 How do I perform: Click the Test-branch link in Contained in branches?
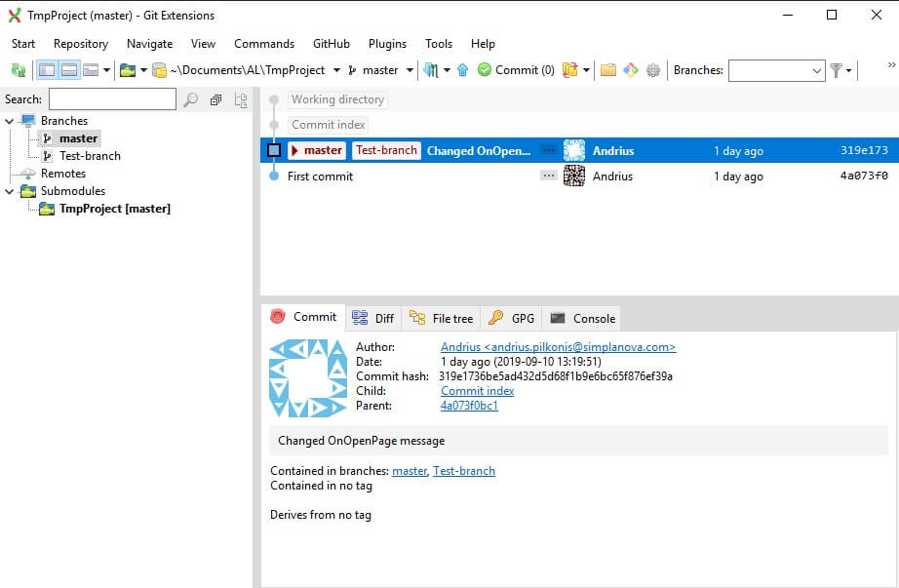pos(464,471)
